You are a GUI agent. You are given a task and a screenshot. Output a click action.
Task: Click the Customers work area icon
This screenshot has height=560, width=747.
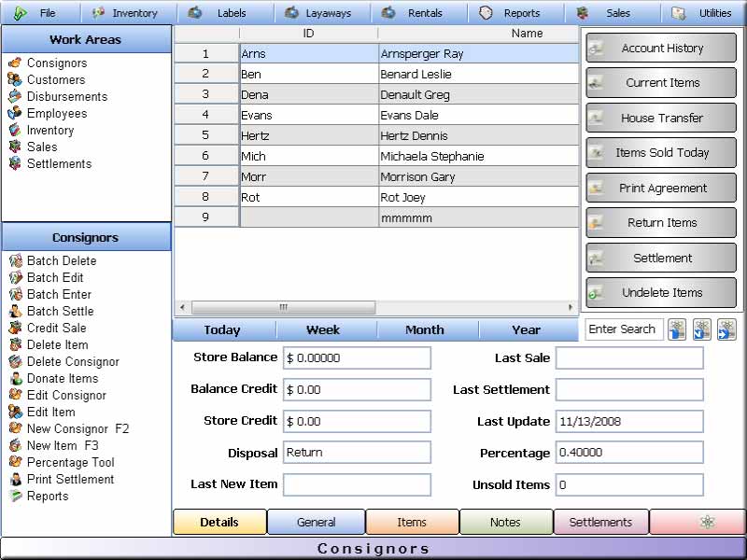click(x=15, y=79)
